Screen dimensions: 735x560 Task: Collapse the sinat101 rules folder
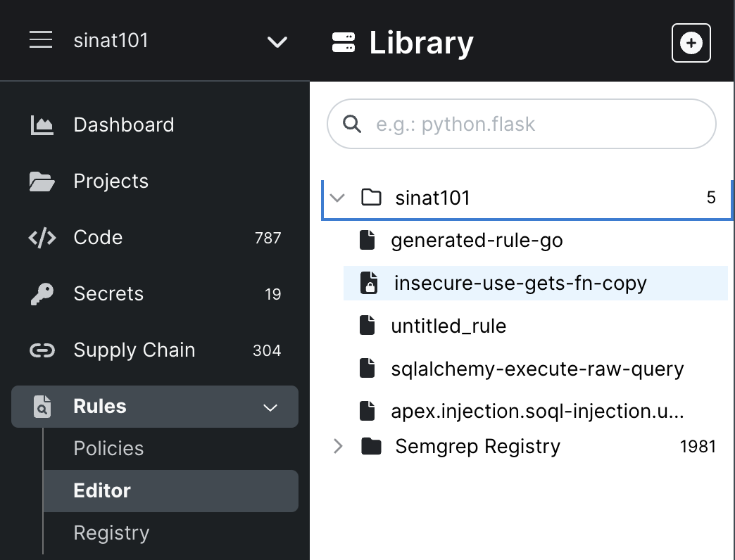[337, 198]
